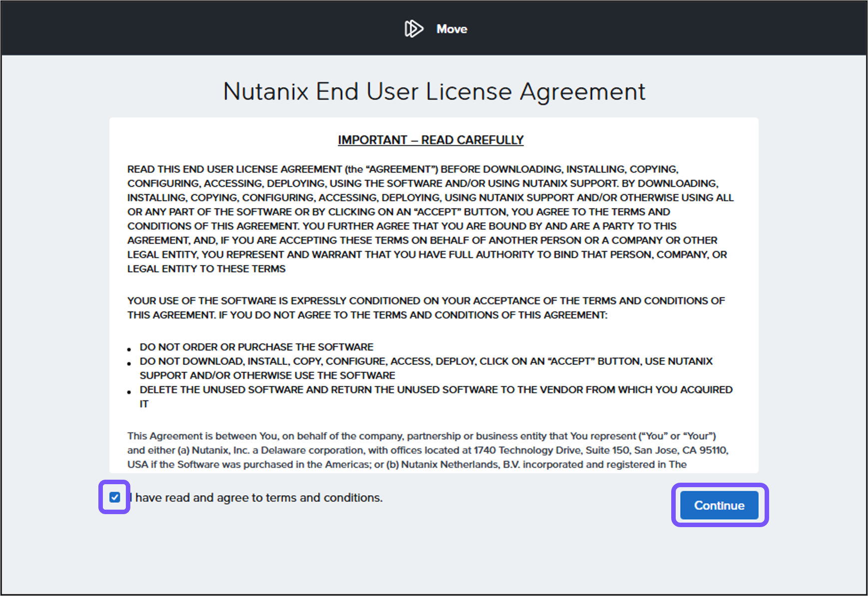Click the checkmark inside the purple-highlighted box

(114, 497)
